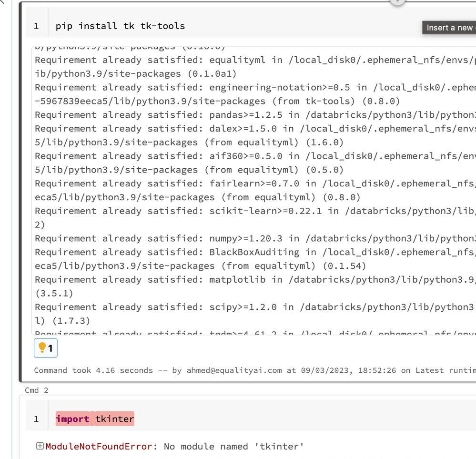This screenshot has width=476, height=459.
Task: Click the matplotlib requirement output line
Action: coord(237,280)
